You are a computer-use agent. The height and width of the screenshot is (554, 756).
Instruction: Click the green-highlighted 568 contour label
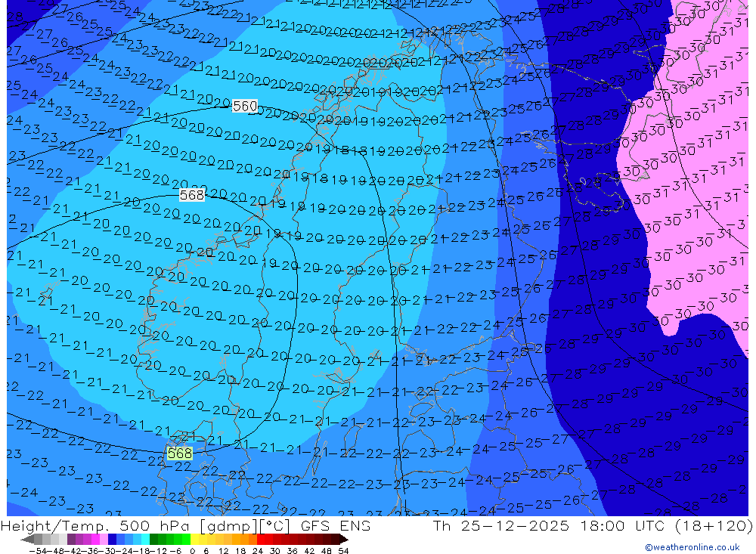point(179,453)
